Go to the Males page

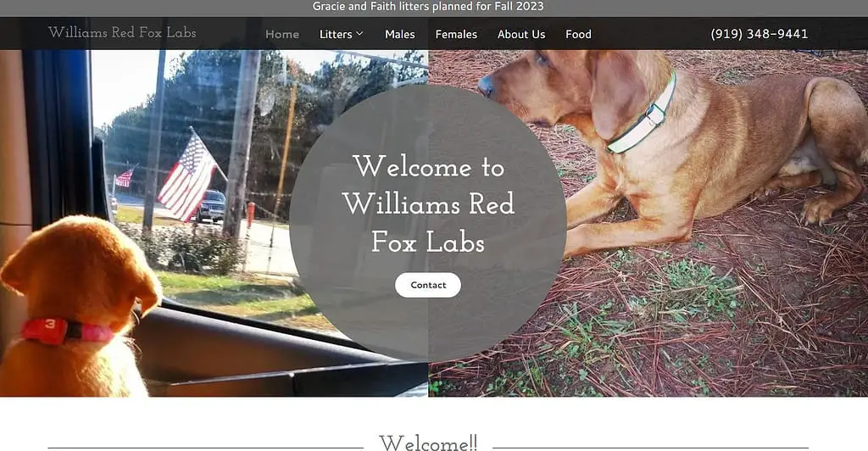400,34
